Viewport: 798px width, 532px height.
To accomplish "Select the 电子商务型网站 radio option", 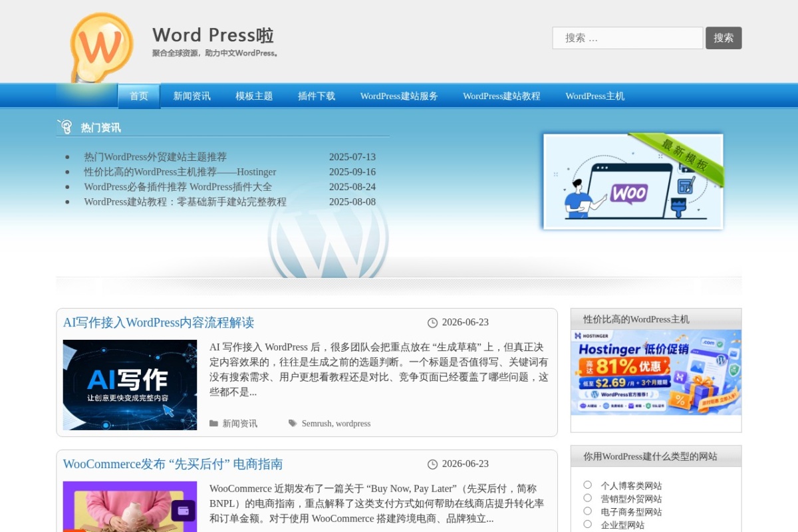I will (x=587, y=511).
